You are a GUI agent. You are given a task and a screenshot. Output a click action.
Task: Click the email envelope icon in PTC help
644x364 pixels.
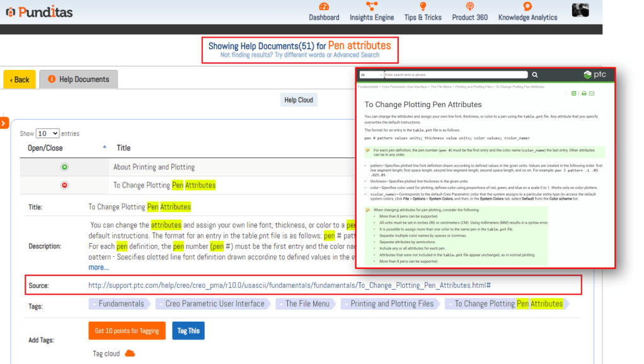(x=592, y=93)
